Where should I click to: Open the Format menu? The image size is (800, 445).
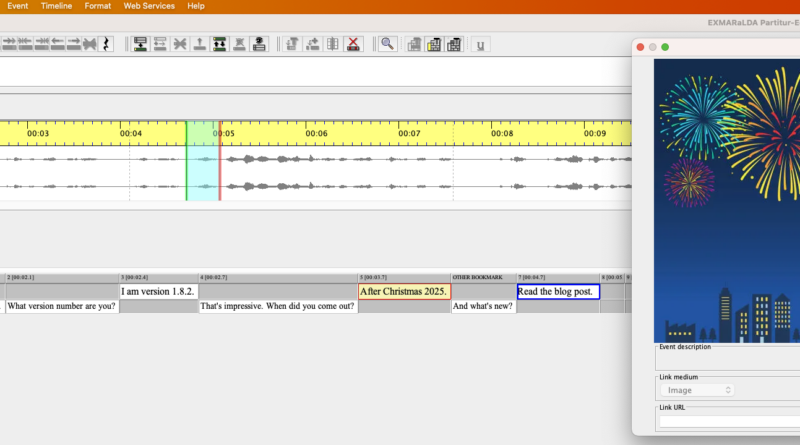[98, 6]
